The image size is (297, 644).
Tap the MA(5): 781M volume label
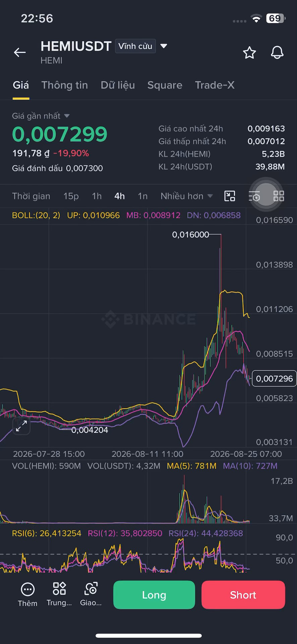[192, 466]
